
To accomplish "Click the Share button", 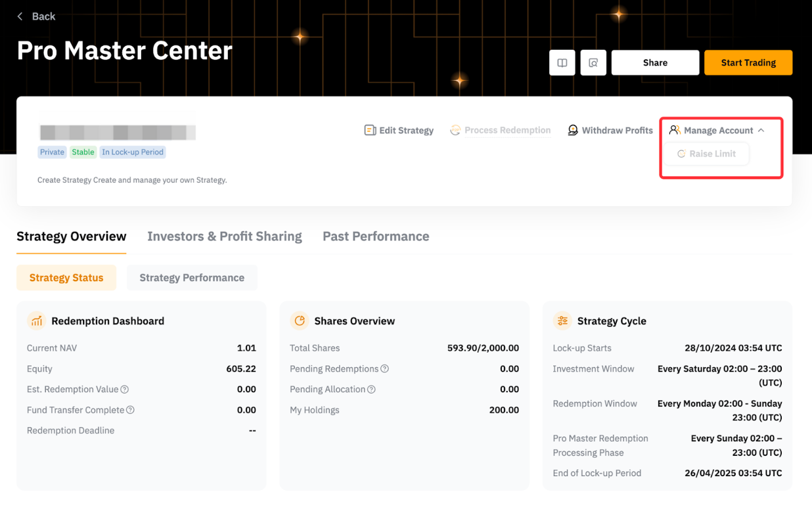I will pyautogui.click(x=655, y=63).
